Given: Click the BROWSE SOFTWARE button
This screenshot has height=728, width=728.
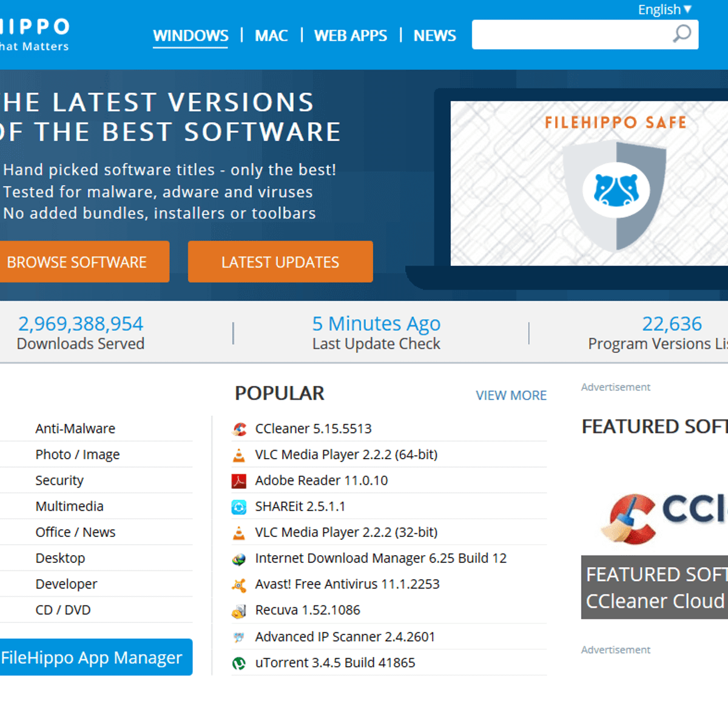Looking at the screenshot, I should (x=84, y=261).
